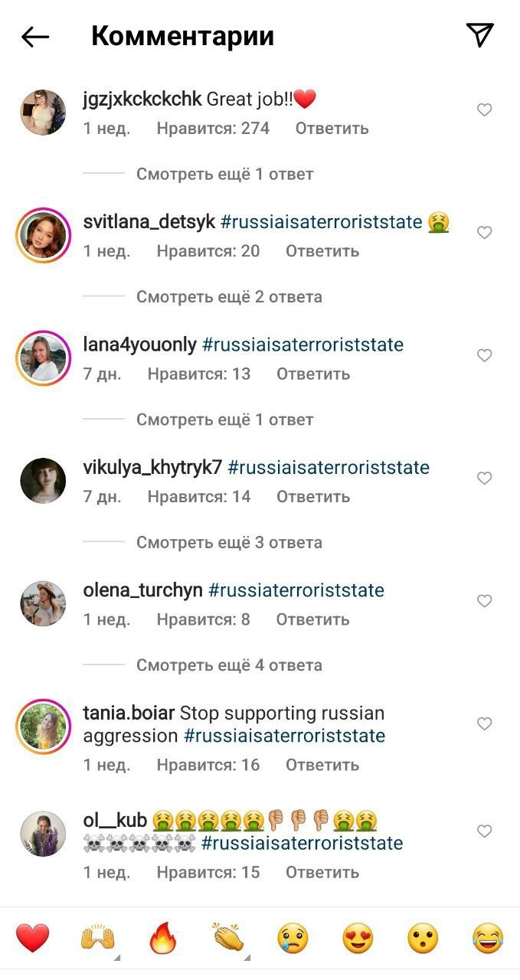Image resolution: width=520 pixels, height=980 pixels.
Task: Expand 1 more reply under jgzjxkckckchk
Action: pos(224,175)
